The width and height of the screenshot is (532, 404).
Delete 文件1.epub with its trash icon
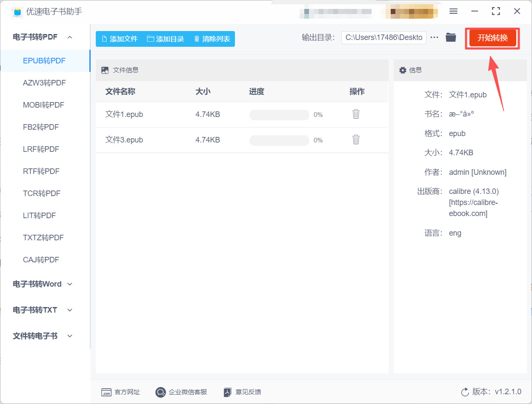[x=356, y=114]
